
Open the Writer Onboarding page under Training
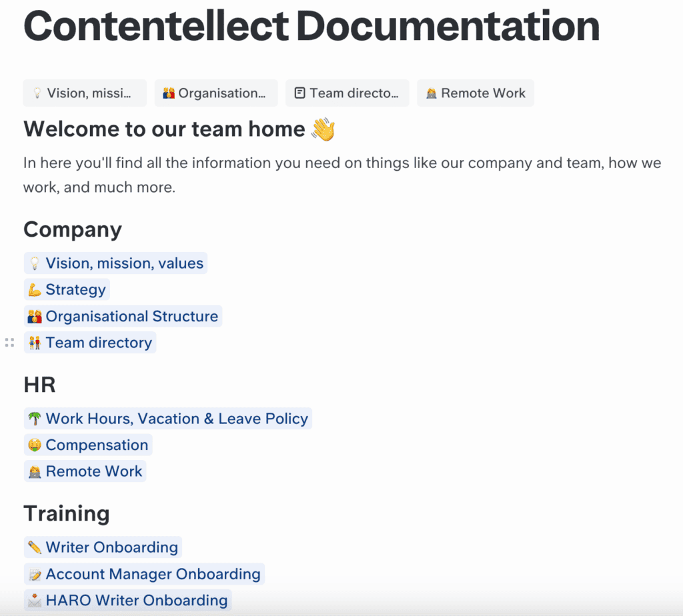pyautogui.click(x=110, y=547)
